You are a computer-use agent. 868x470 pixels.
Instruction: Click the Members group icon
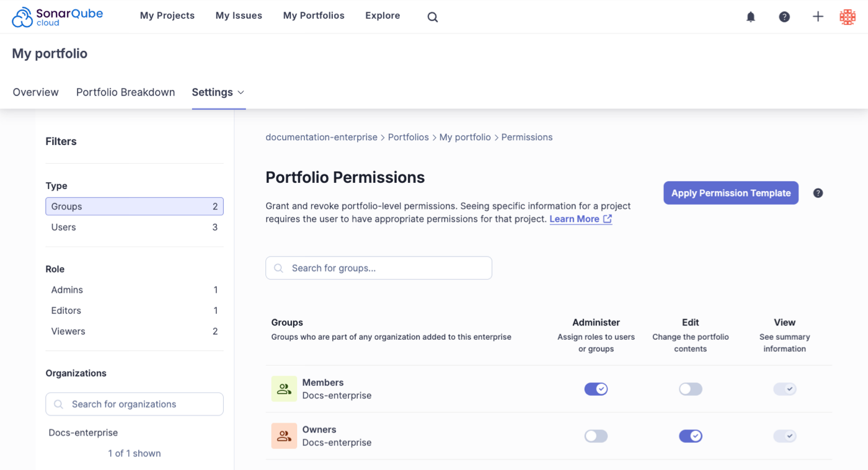point(284,389)
